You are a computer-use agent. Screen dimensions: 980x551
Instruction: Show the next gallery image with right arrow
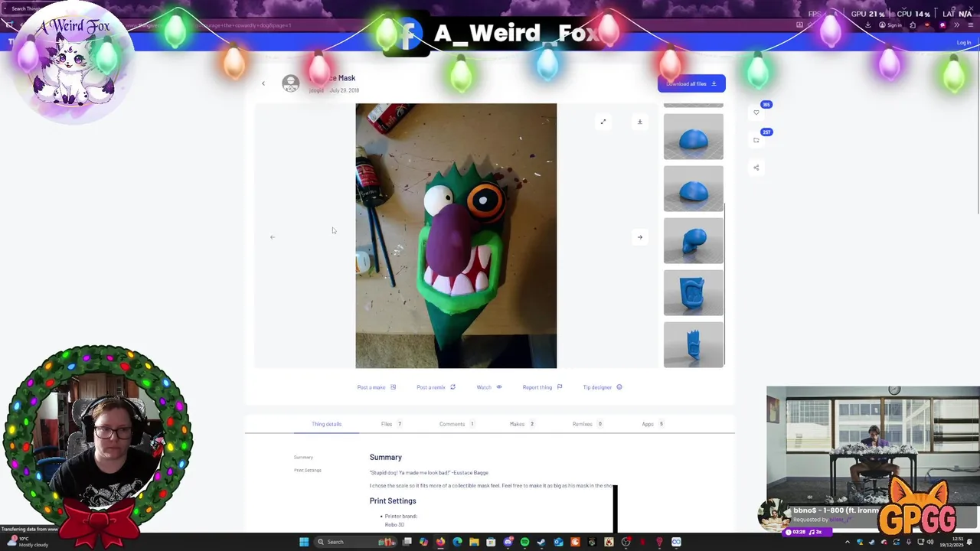coord(640,237)
